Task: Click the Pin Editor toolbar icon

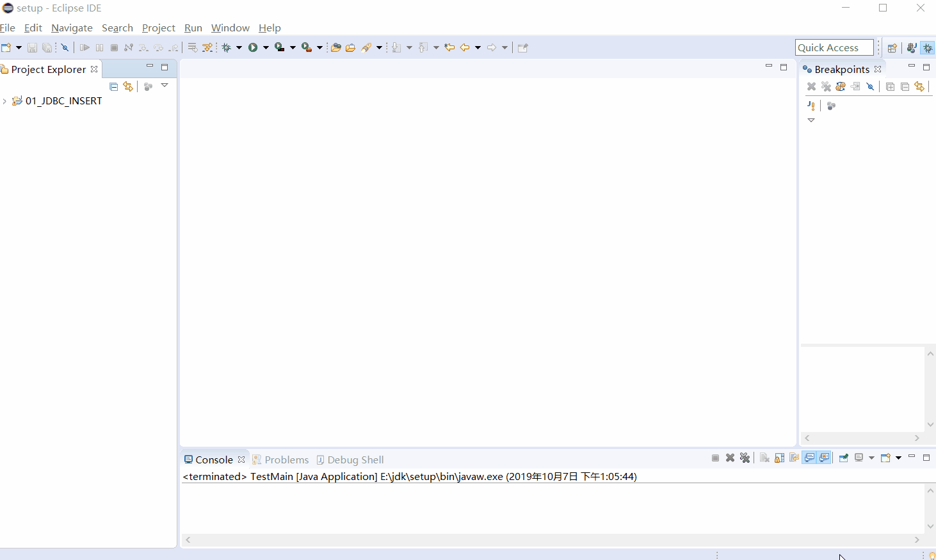Action: click(x=523, y=47)
